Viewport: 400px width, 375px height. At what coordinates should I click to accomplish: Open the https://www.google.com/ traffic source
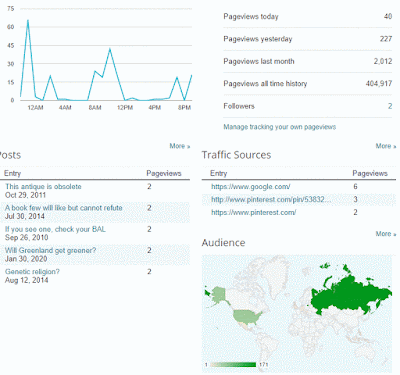[250, 187]
